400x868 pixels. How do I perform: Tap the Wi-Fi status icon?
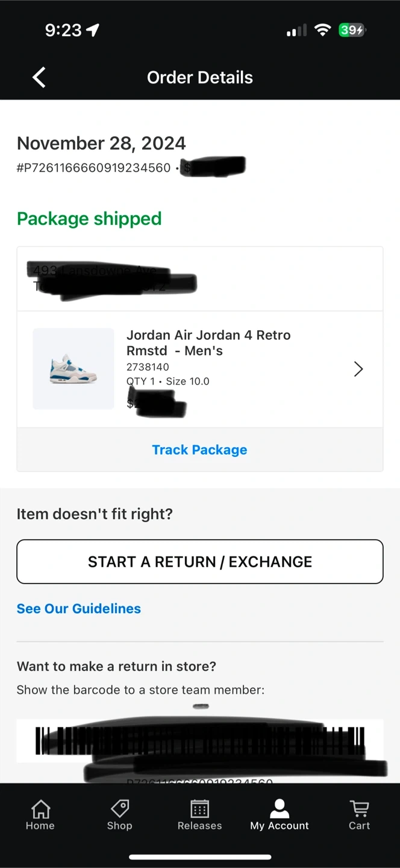(323, 30)
